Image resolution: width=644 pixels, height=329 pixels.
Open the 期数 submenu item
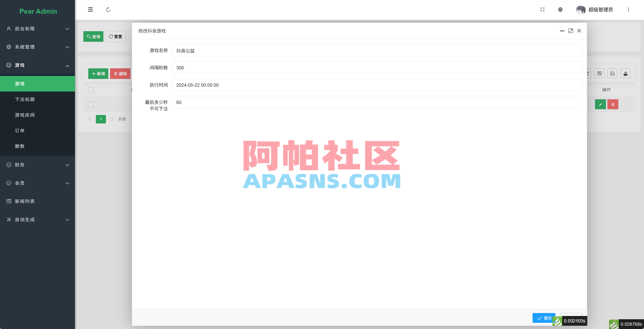pos(37,146)
